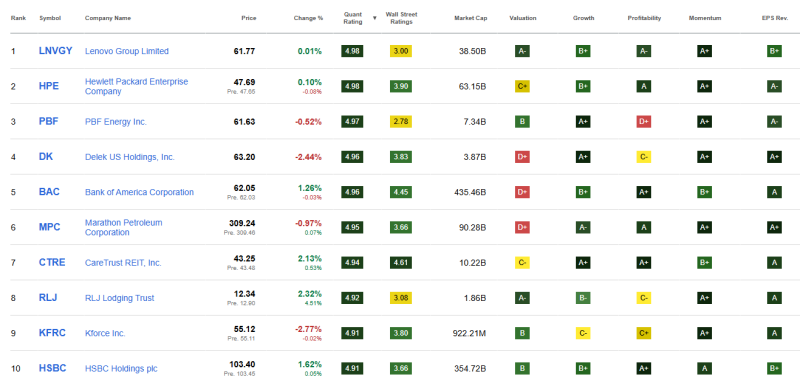Sort by Company Name column header
Screen dimensions: 800x380
click(108, 18)
